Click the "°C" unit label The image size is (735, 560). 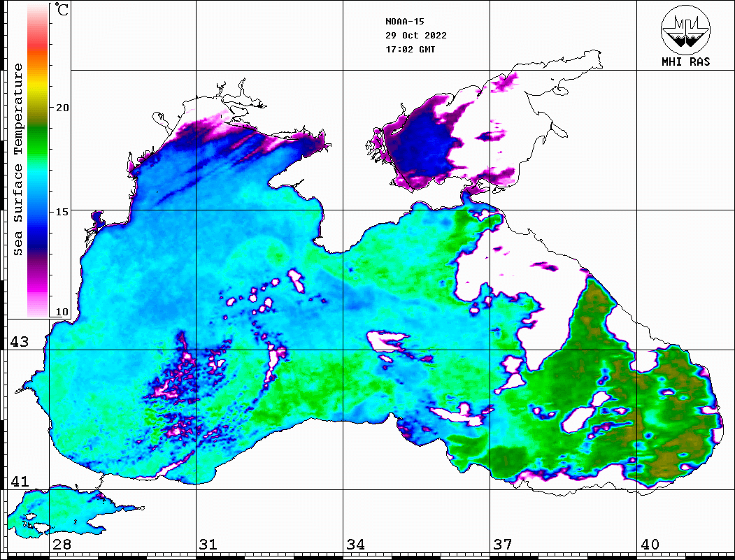62,9
